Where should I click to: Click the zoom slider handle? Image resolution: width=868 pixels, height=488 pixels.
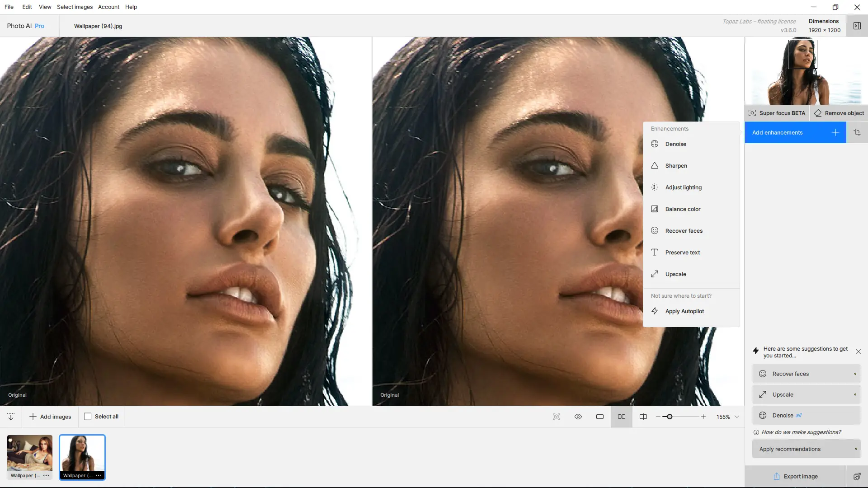tap(670, 417)
